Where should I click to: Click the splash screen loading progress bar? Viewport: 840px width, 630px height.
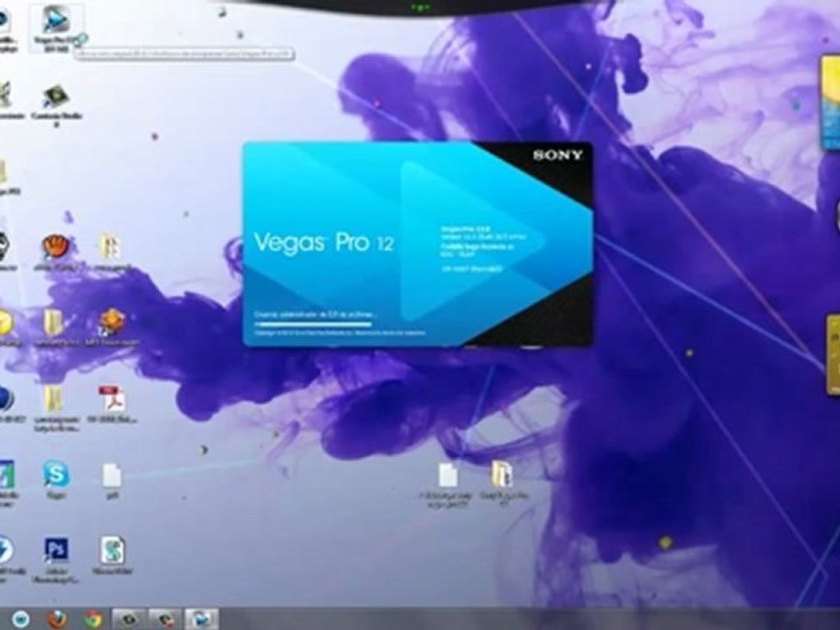[x=313, y=324]
